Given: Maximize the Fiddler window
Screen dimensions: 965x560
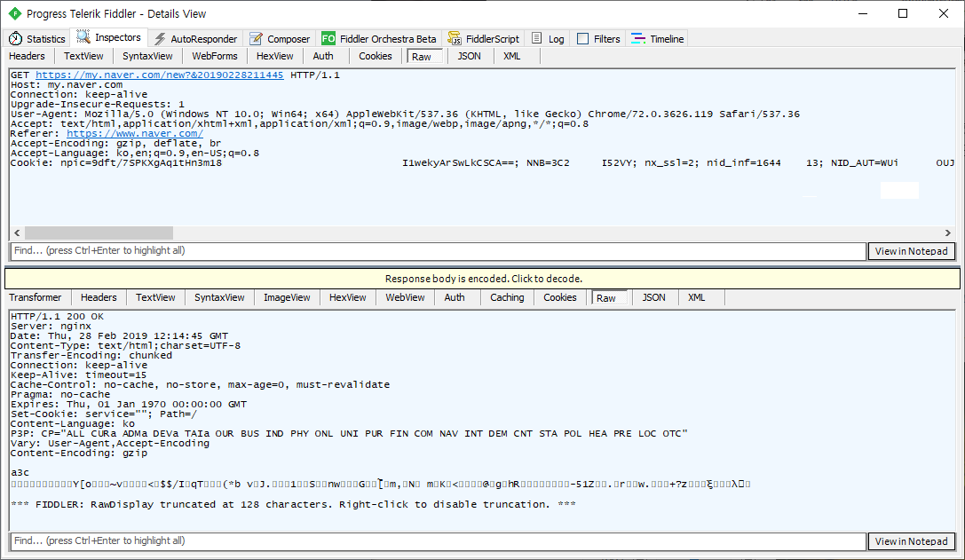Looking at the screenshot, I should 903,13.
